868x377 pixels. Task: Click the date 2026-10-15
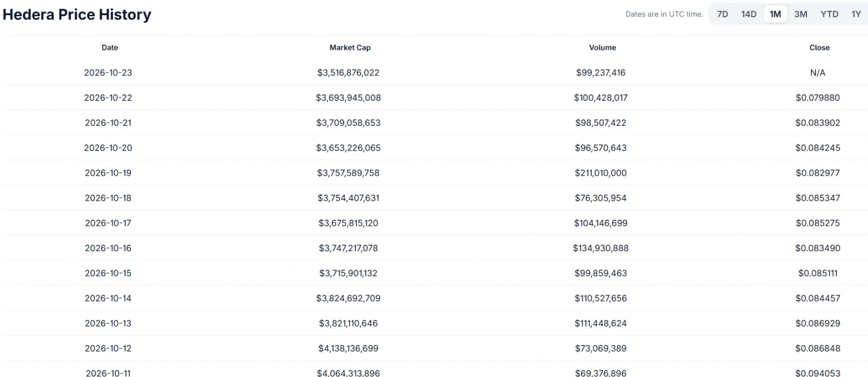click(x=108, y=273)
